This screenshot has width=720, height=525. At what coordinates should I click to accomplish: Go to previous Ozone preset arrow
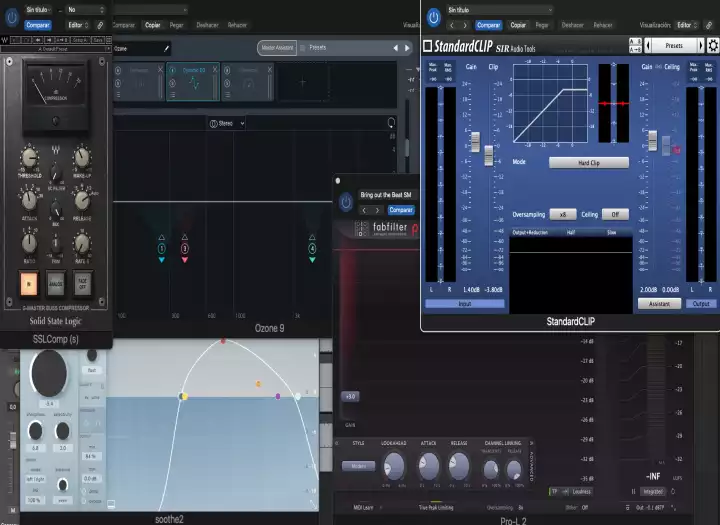395,48
